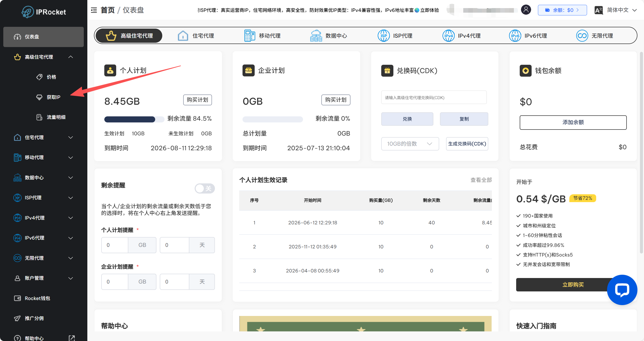Click the sidebar 移动代理 phone icon
This screenshot has width=644, height=341.
pyautogui.click(x=17, y=157)
